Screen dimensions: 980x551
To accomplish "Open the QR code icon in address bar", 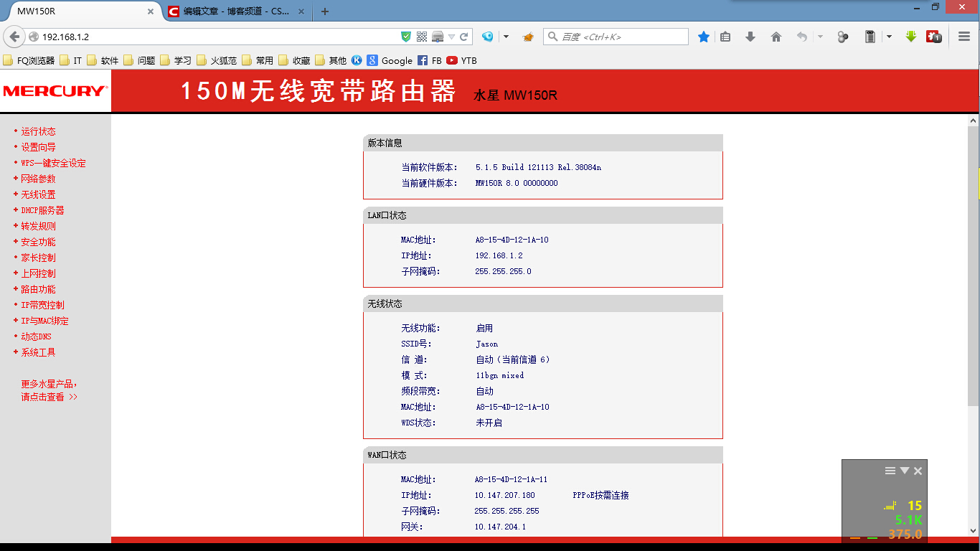I will [x=422, y=37].
